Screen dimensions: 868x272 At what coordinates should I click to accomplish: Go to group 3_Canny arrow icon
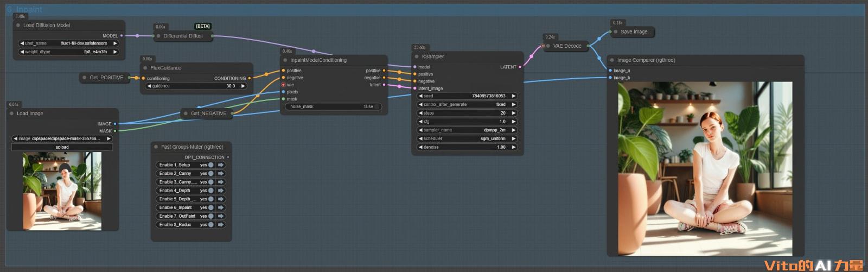(221, 182)
